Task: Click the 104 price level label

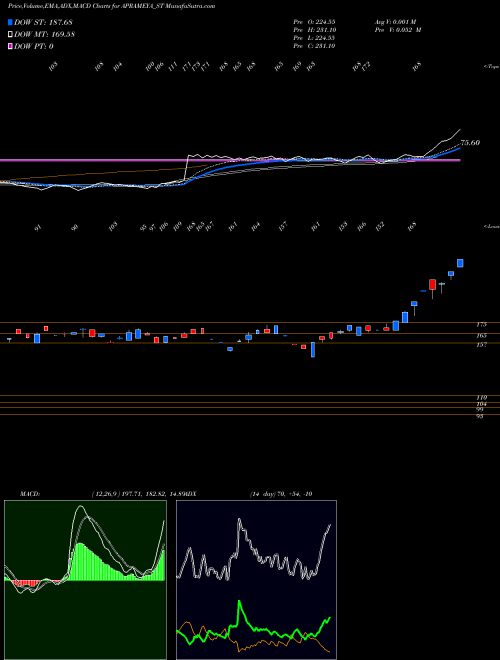Action: click(481, 404)
